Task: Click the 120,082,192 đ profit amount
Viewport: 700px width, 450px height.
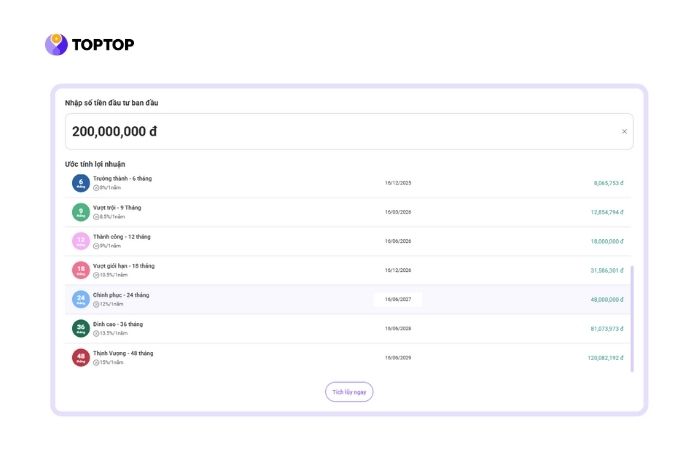Action: tap(604, 357)
